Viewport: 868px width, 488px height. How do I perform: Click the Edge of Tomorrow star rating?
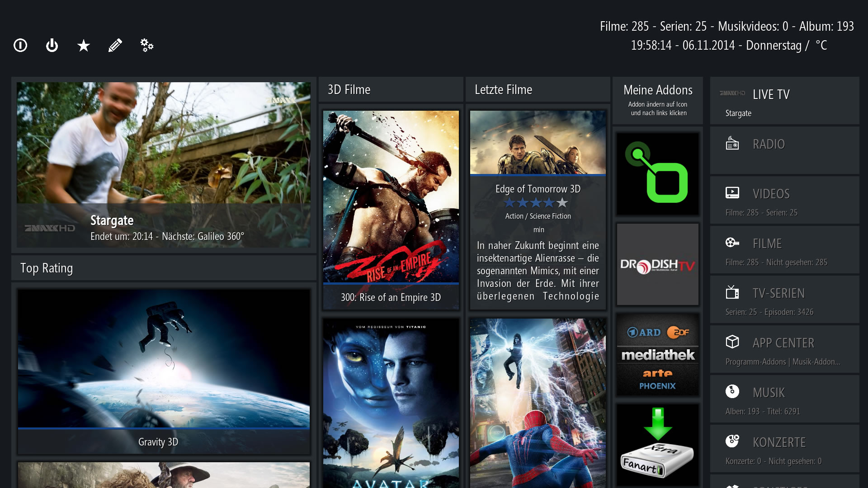point(536,202)
